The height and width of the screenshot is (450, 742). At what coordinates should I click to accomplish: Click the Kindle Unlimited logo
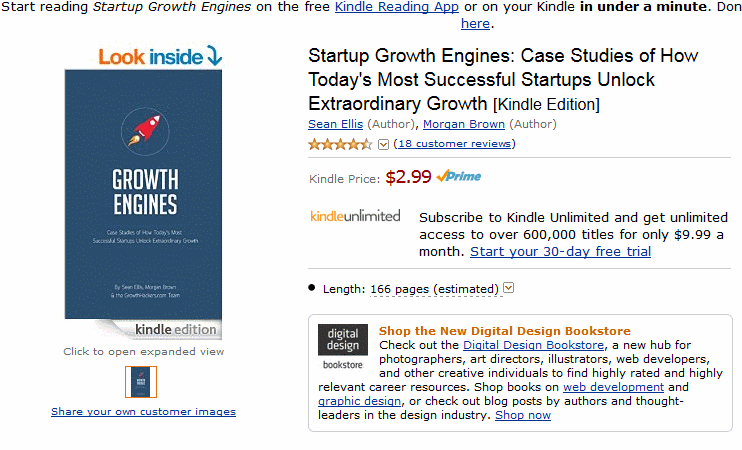pyautogui.click(x=355, y=216)
